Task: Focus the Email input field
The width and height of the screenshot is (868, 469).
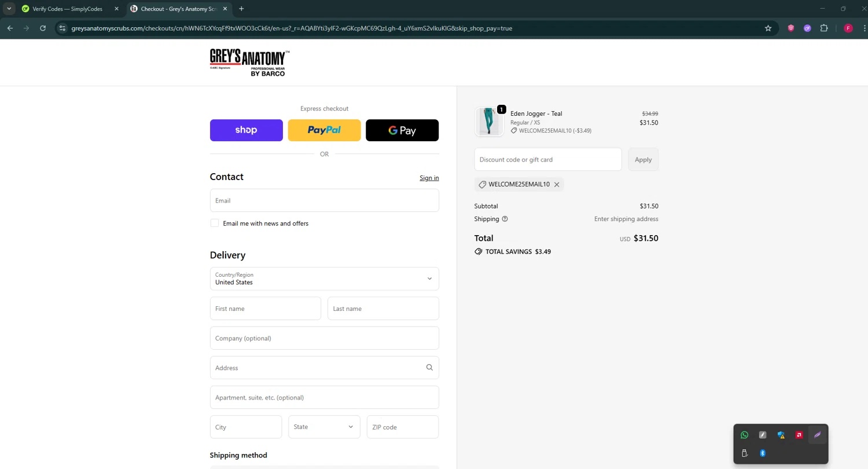Action: coord(324,200)
